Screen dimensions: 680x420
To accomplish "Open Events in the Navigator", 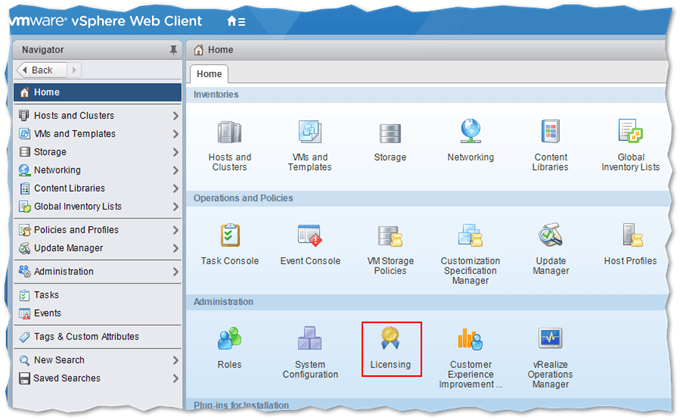I will coord(98,313).
